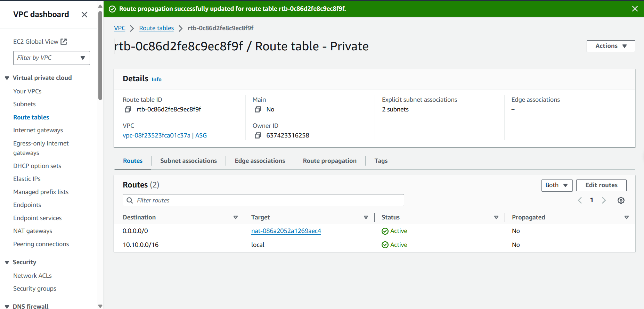Image resolution: width=644 pixels, height=309 pixels.
Task: Click the search icon in Filter routes
Action: (x=130, y=200)
